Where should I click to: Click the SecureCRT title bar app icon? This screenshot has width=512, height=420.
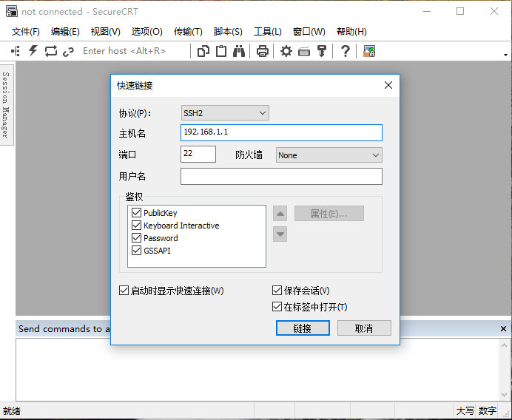pyautogui.click(x=11, y=11)
